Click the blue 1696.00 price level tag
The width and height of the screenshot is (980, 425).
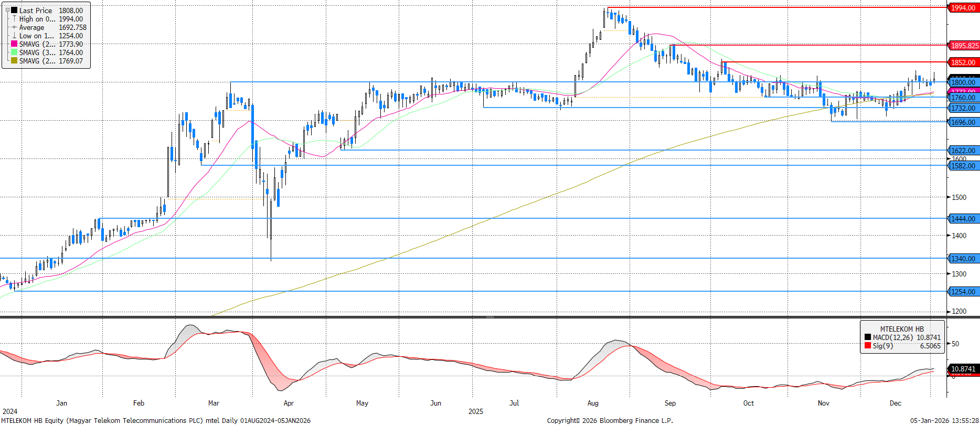pos(963,122)
